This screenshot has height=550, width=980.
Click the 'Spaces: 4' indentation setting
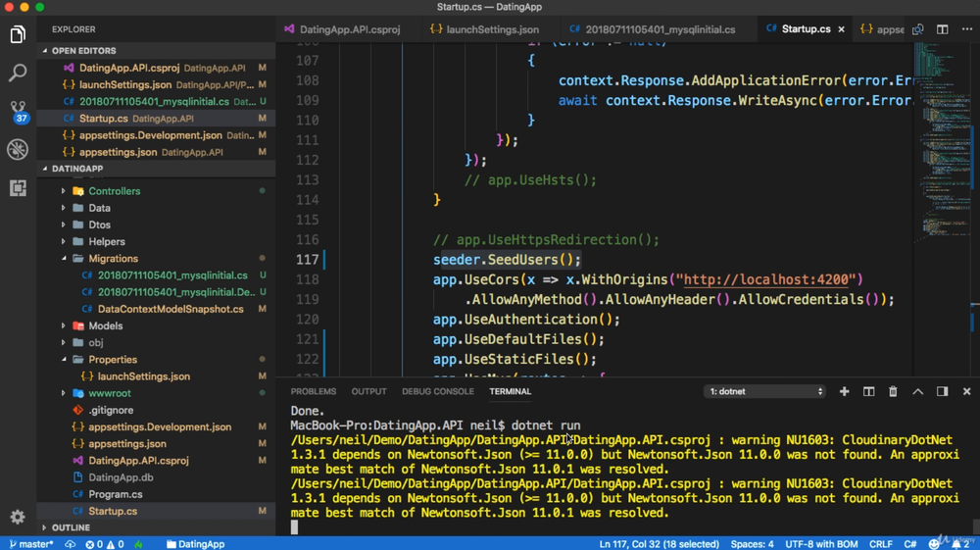click(x=752, y=544)
